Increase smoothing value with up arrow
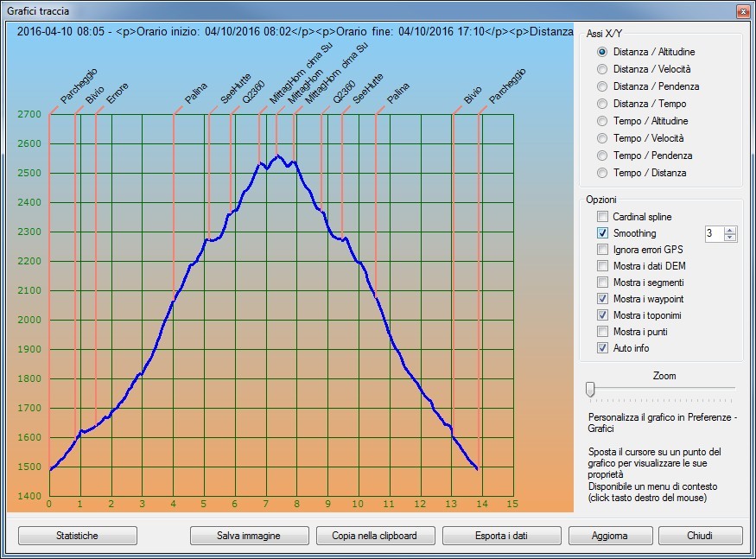The height and width of the screenshot is (559, 756). (x=730, y=230)
